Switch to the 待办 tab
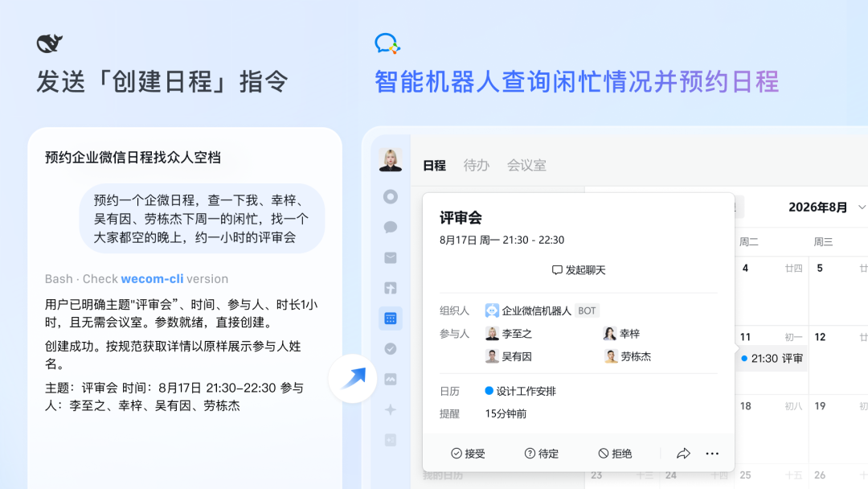The height and width of the screenshot is (489, 868). click(477, 165)
